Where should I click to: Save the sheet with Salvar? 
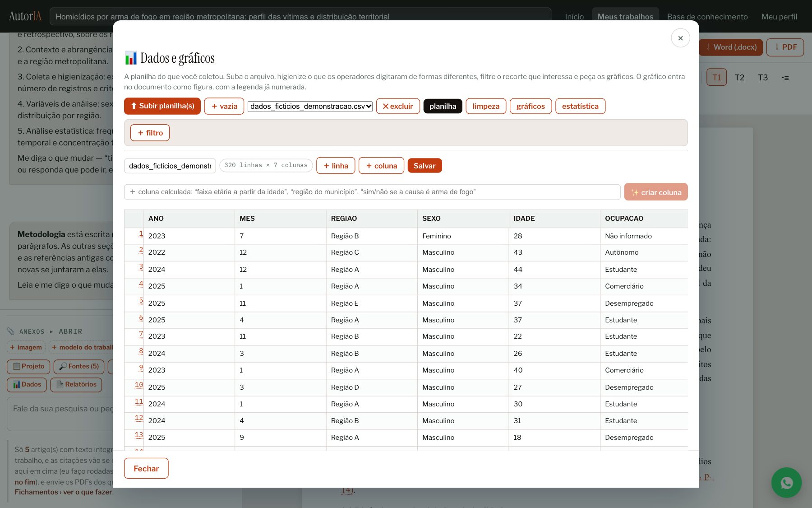click(424, 166)
